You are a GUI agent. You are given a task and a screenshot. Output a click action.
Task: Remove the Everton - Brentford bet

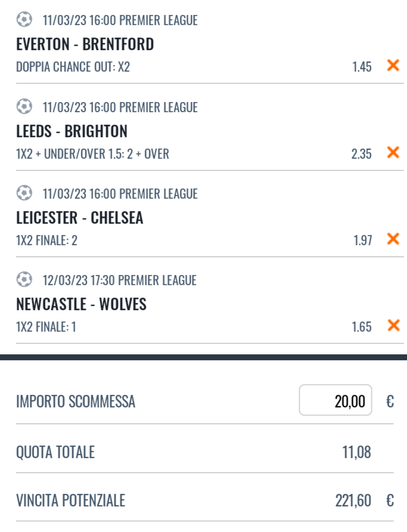coord(393,66)
